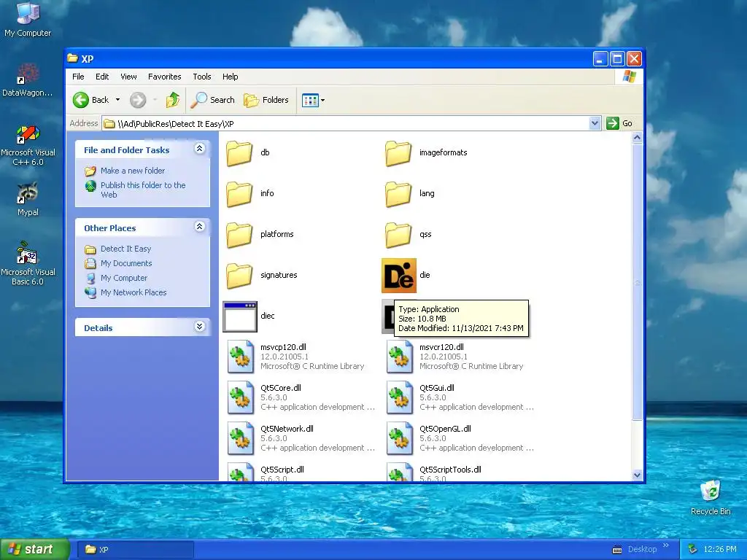747x560 pixels.
Task: Open the Tools menu
Action: click(x=202, y=77)
